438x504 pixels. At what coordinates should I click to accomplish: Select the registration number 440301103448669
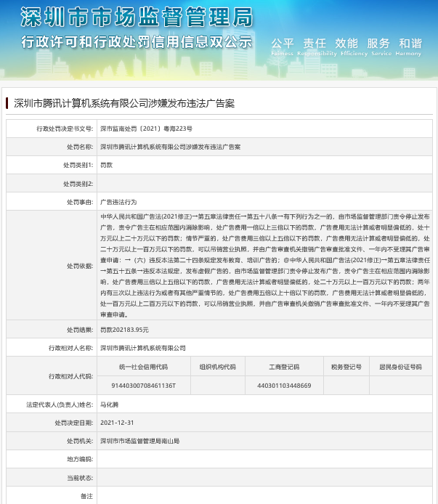point(284,386)
